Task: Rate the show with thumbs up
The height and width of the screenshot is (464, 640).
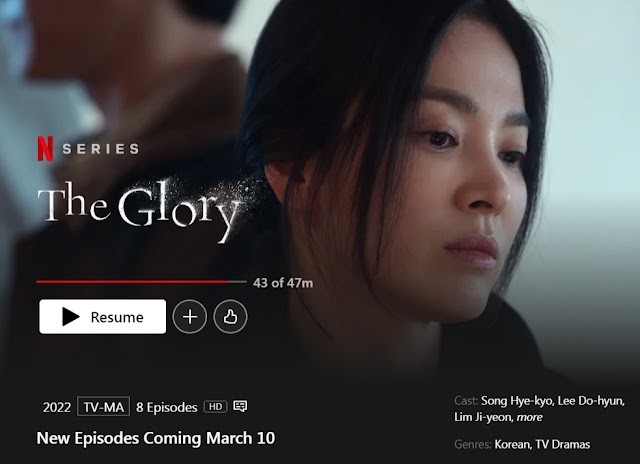Action: click(230, 317)
